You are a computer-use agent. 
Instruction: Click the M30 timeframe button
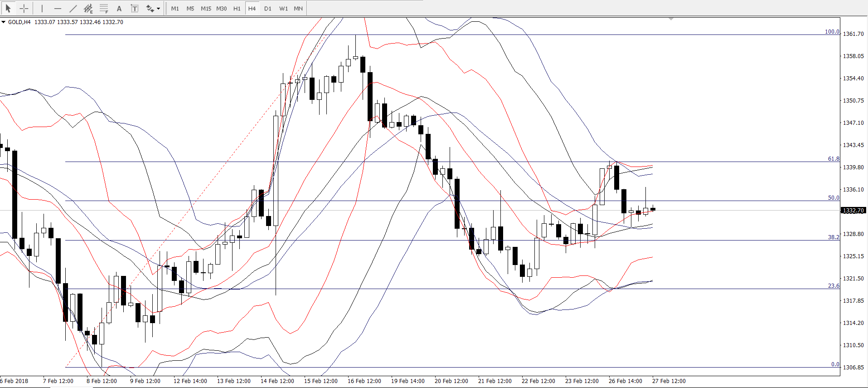pyautogui.click(x=221, y=8)
